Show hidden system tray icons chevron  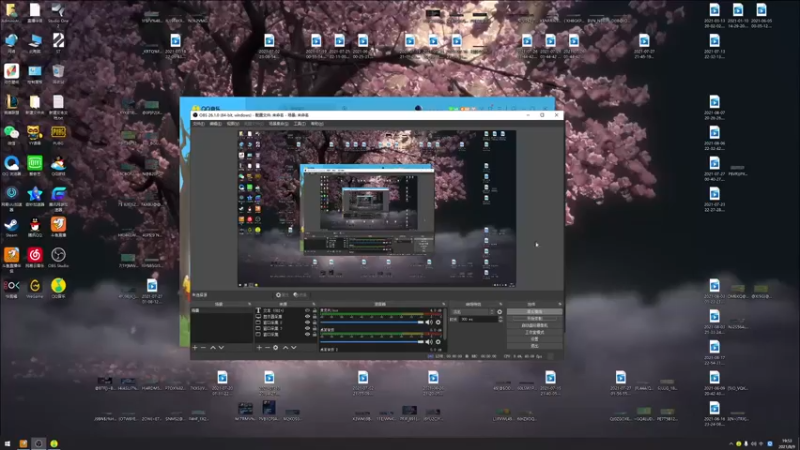[x=731, y=444]
